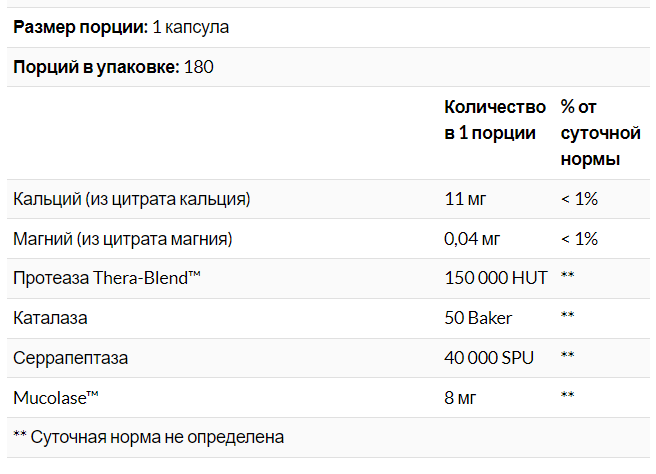Click the '50 Baker' amount value
This screenshot has width=656, height=474.
478,318
